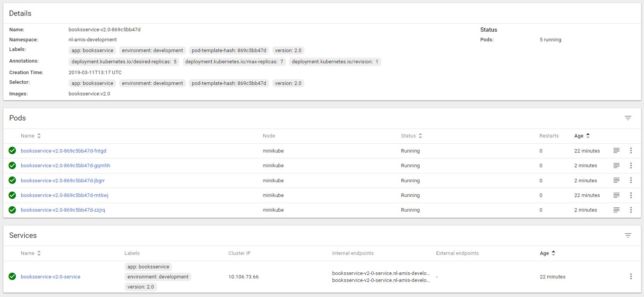The height and width of the screenshot is (297, 644).
Task: Open pod booksservice-v2.0-869c5bb47d-jbgrr link
Action: coord(63,181)
